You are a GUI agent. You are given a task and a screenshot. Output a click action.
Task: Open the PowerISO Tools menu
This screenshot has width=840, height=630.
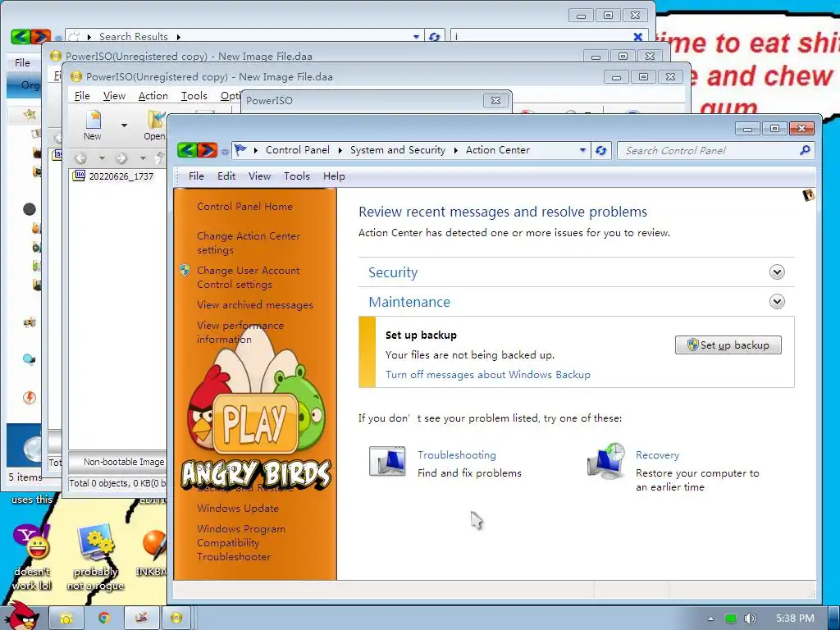tap(194, 95)
